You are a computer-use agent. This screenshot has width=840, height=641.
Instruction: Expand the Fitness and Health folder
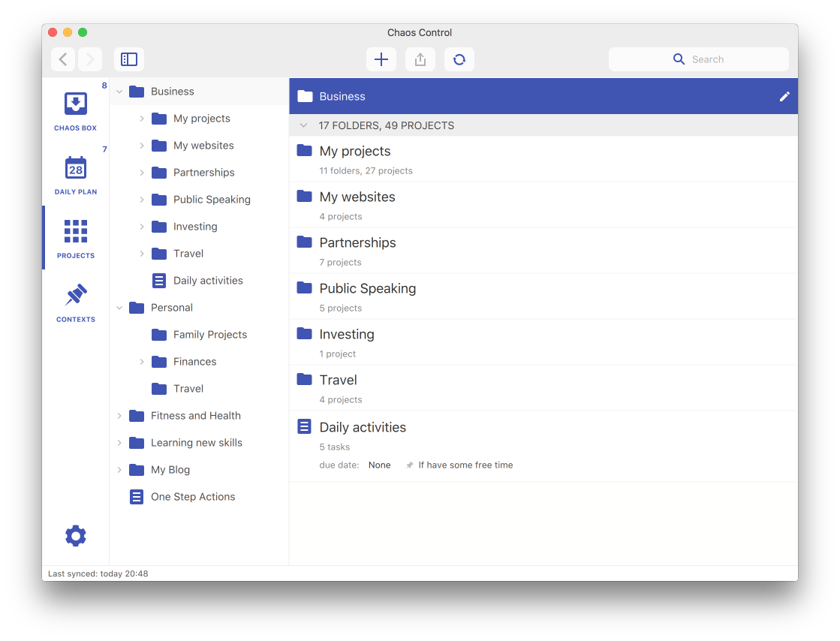coord(119,416)
